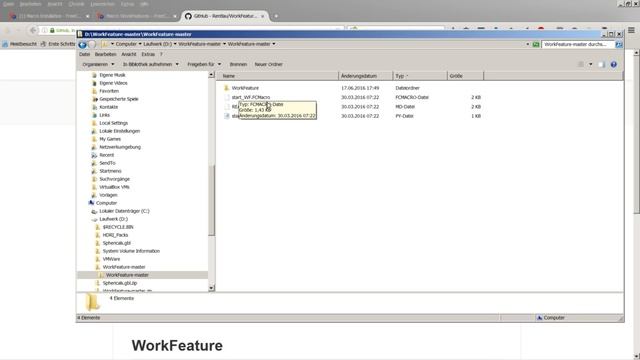Click the Explorer forward arrow button
The image size is (640, 360).
pos(92,44)
